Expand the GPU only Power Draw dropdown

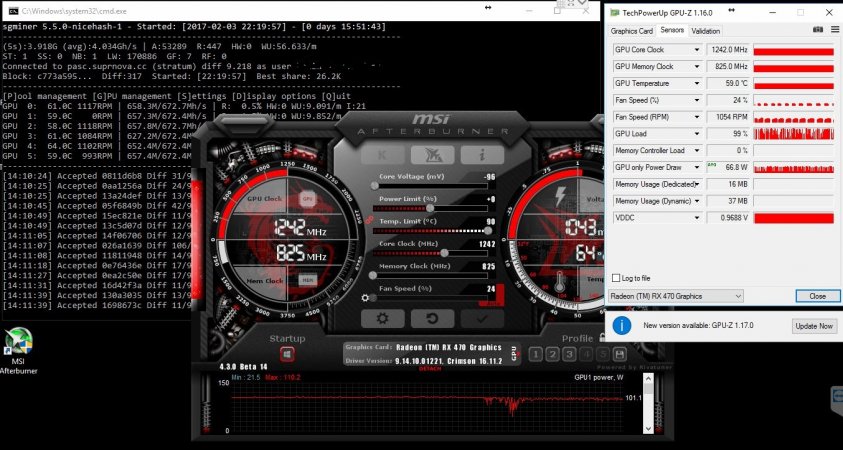(697, 167)
